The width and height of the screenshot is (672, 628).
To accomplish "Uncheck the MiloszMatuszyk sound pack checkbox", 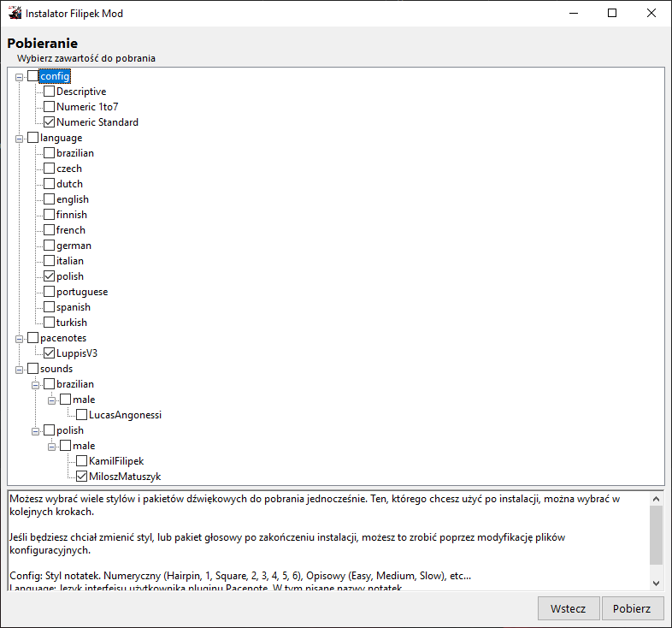I will (82, 477).
